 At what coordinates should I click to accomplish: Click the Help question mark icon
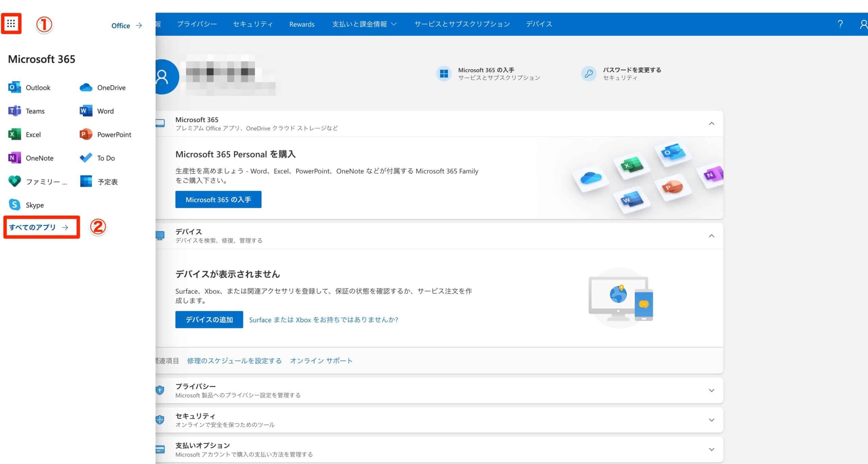tap(840, 24)
